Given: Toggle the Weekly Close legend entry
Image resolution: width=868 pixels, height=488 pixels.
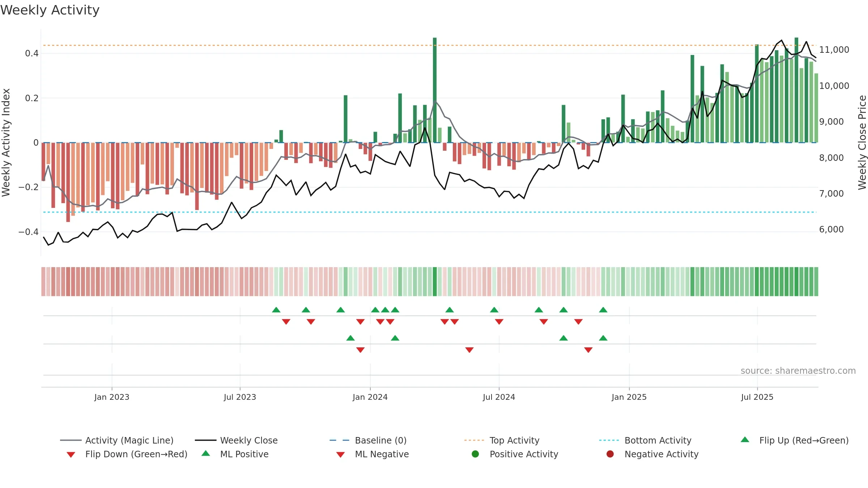Looking at the screenshot, I should tap(236, 440).
